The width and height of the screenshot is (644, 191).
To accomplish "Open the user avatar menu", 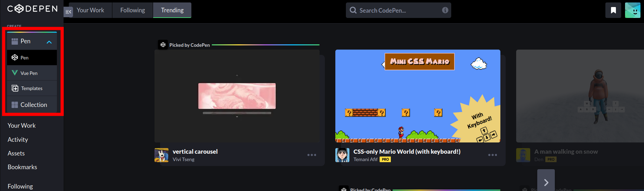I will tap(632, 10).
